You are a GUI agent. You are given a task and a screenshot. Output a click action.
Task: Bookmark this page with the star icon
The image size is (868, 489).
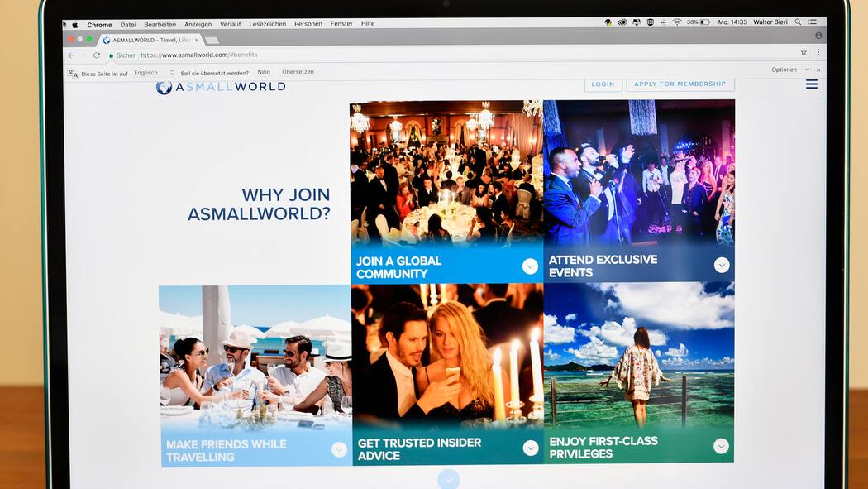tap(803, 52)
